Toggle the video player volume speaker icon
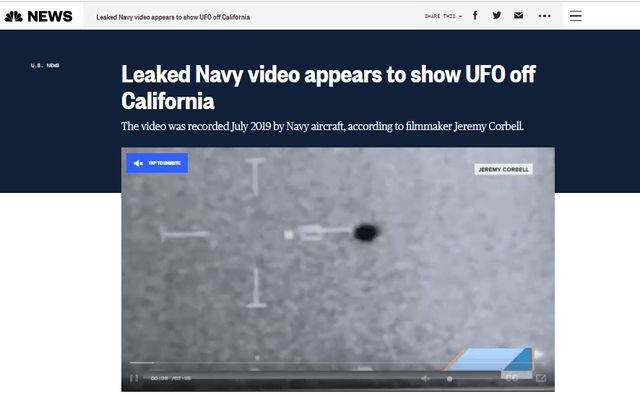640x404 pixels. point(425,379)
